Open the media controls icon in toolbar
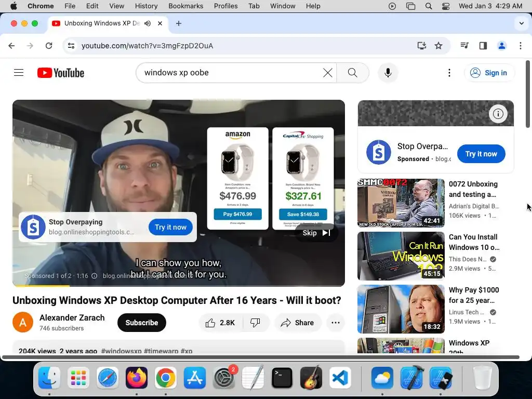 coord(464,46)
